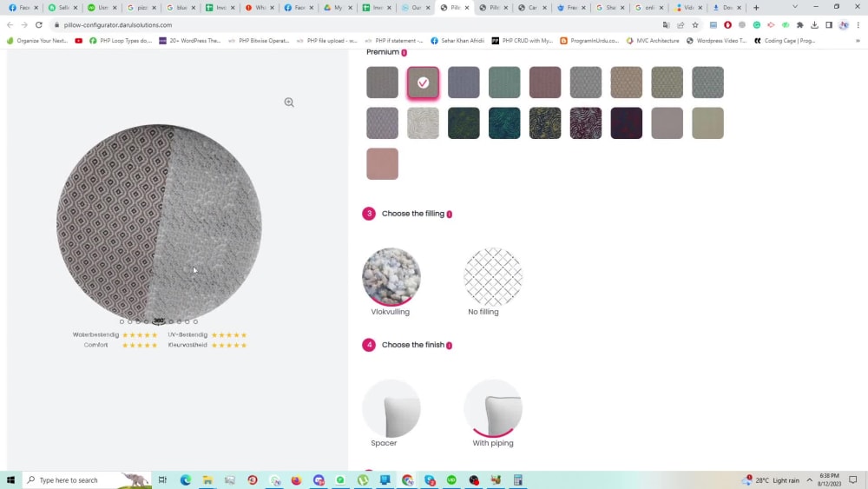
Task: Toggle the checked pink-bordered fabric swatch
Action: 423,83
